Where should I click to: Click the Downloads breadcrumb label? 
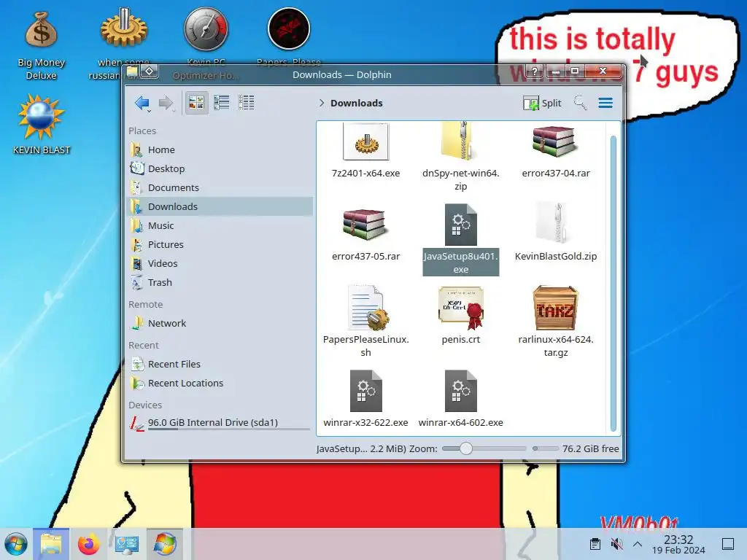tap(356, 103)
